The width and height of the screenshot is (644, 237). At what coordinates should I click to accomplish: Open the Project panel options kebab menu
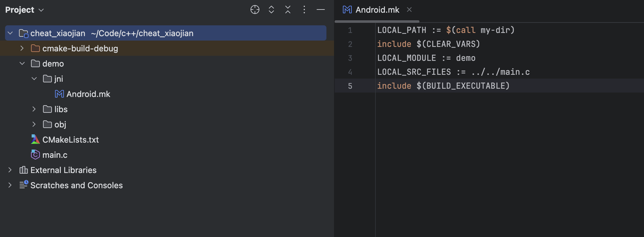(304, 10)
